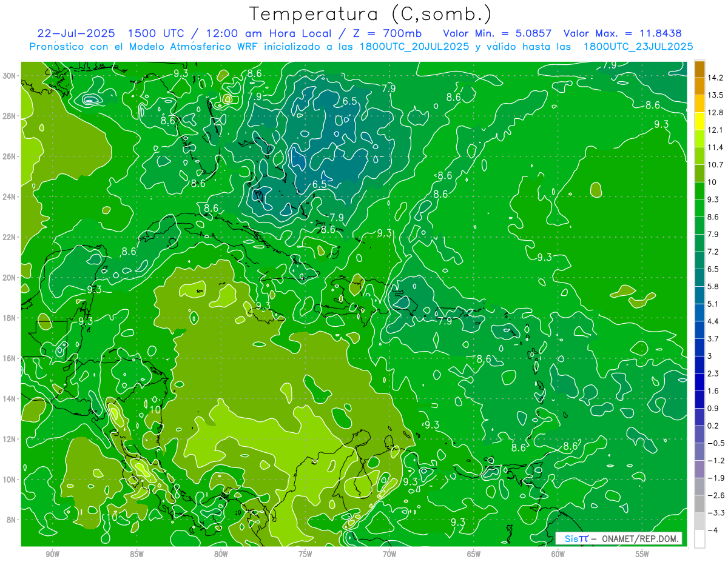Image resolution: width=728 pixels, height=562 pixels.
Task: Click the 12.1 value on the color legend
Action: pos(715,130)
